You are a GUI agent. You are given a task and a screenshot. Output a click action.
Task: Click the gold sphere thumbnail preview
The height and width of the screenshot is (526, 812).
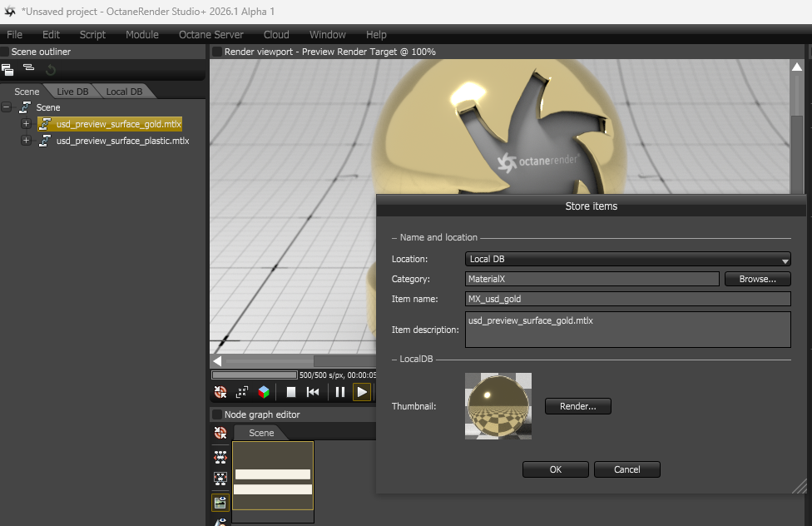498,406
